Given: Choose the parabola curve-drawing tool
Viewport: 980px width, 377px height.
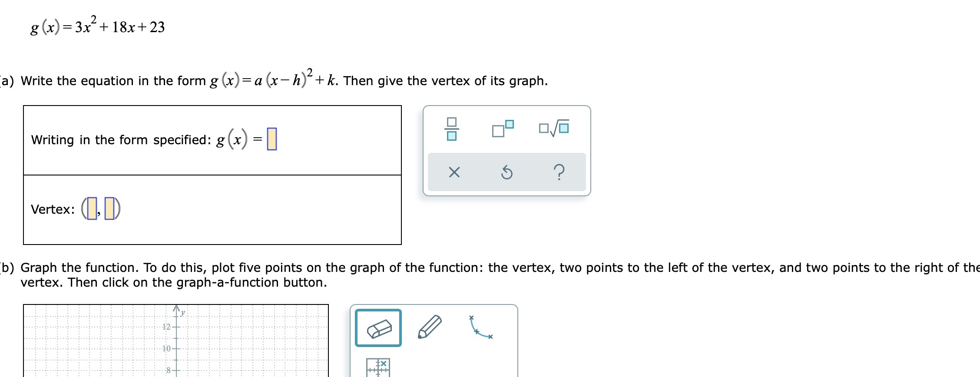Looking at the screenshot, I should [480, 326].
